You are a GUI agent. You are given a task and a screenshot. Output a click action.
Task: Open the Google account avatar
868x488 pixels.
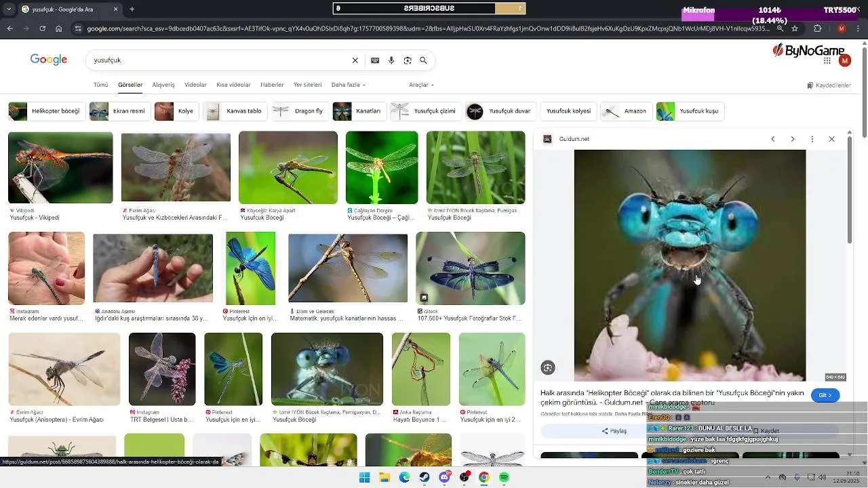coord(844,61)
